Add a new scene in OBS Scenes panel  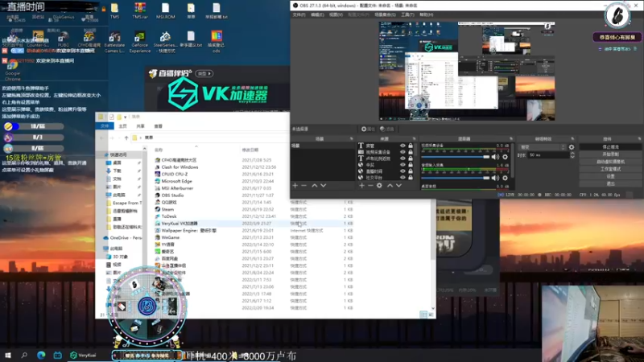295,186
